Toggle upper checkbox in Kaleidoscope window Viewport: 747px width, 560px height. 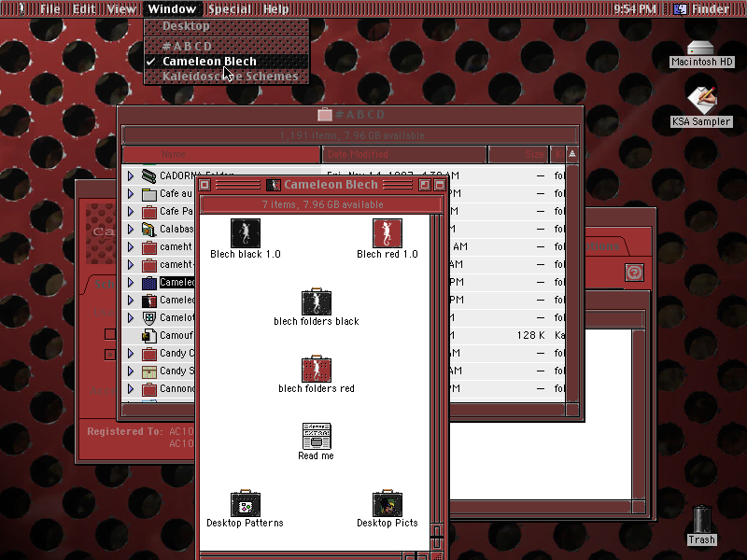pyautogui.click(x=110, y=334)
